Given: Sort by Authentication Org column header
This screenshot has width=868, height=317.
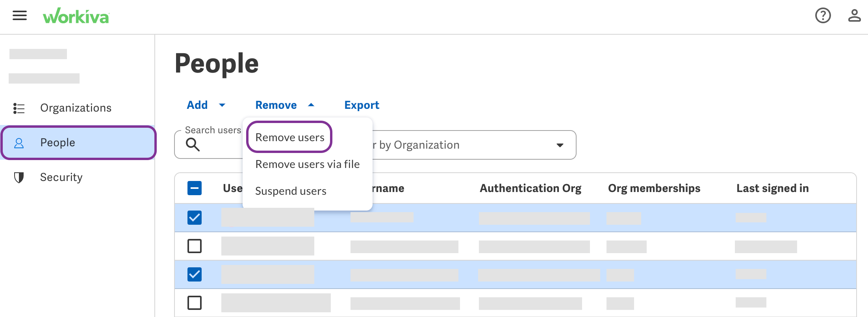Looking at the screenshot, I should click(530, 188).
